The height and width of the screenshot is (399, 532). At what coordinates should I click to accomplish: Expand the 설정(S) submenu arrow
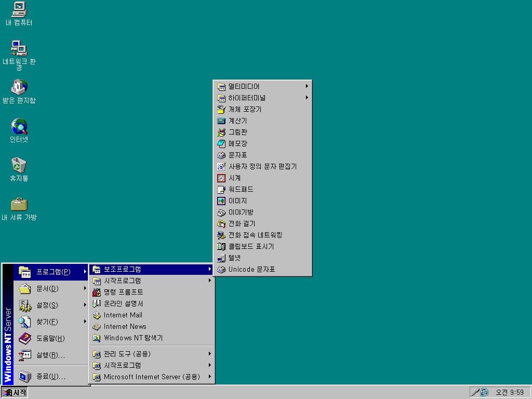85,304
